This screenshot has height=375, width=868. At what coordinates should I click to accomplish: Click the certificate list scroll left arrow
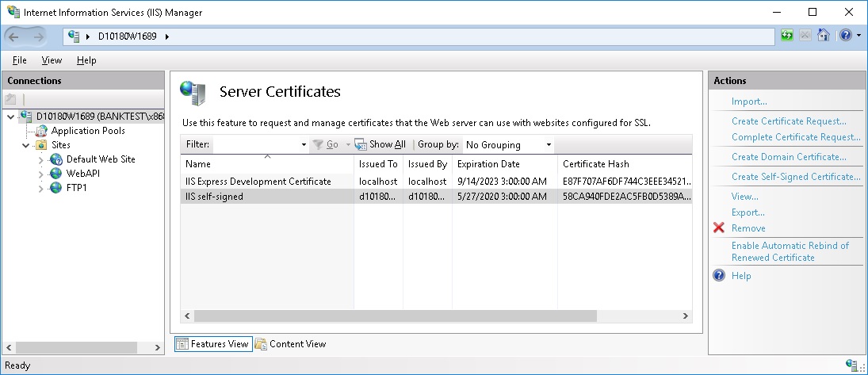tap(187, 316)
